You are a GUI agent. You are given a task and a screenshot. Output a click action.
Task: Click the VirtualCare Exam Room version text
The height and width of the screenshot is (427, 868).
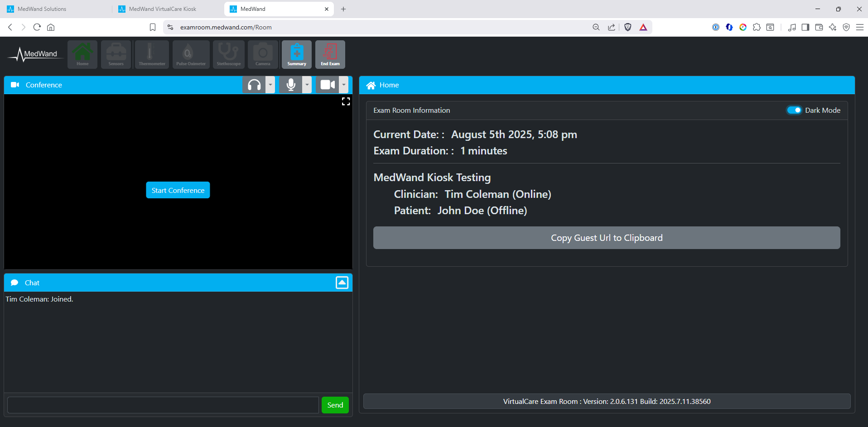pos(607,402)
